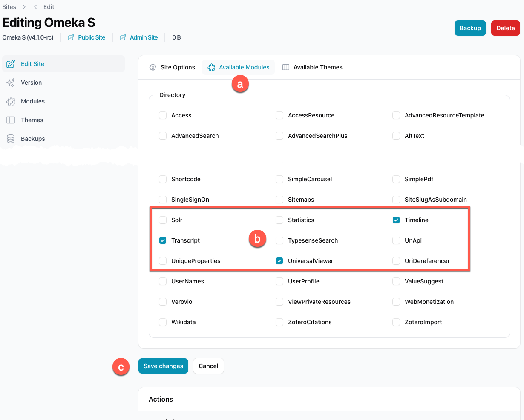
Task: Enable the Wikidata module checkbox
Action: (163, 322)
